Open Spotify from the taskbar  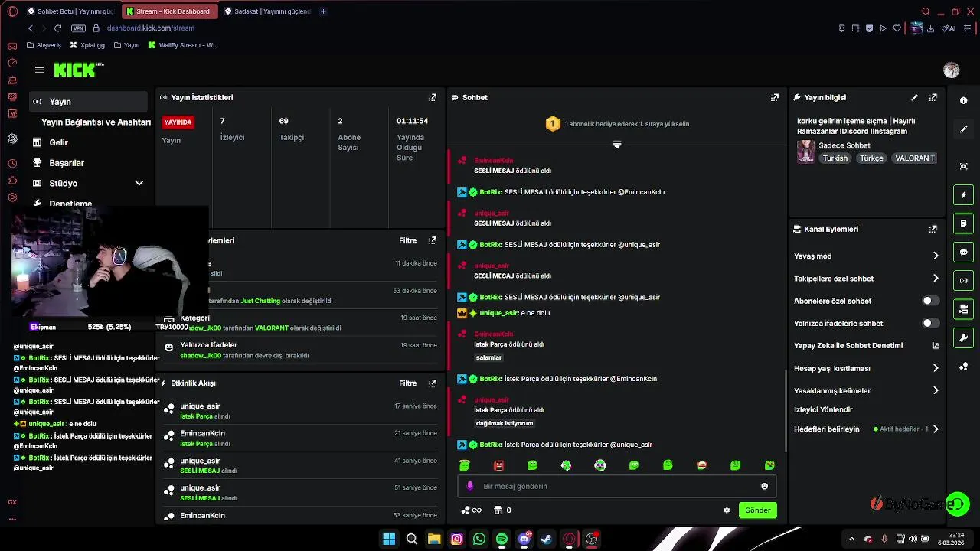(x=501, y=539)
